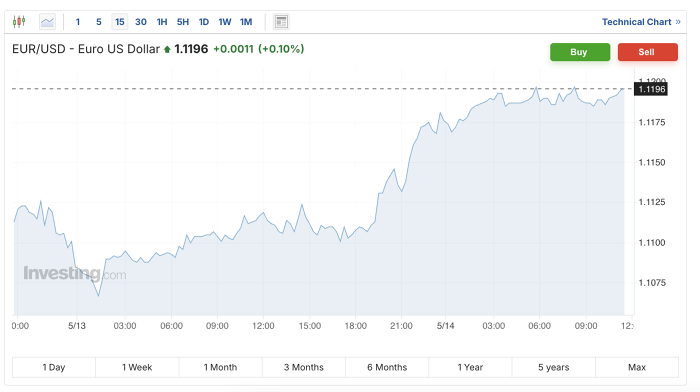Switch interval to 5H

click(x=183, y=22)
